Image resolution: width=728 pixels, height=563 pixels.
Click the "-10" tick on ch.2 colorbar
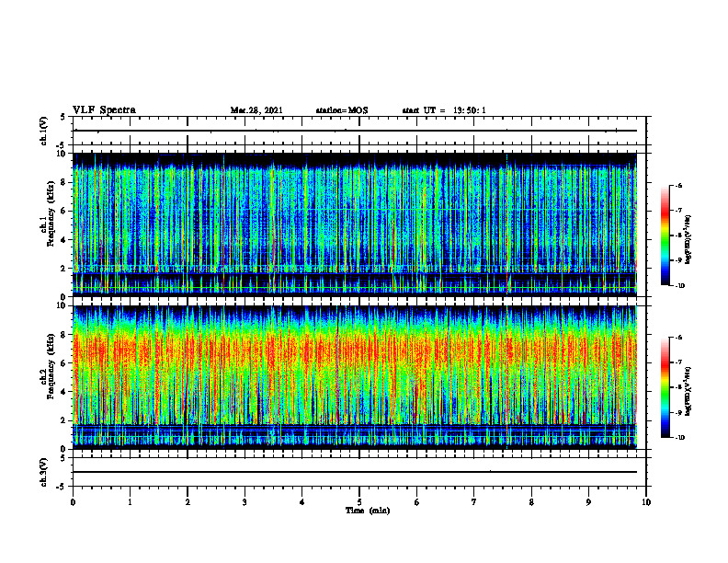(x=679, y=438)
